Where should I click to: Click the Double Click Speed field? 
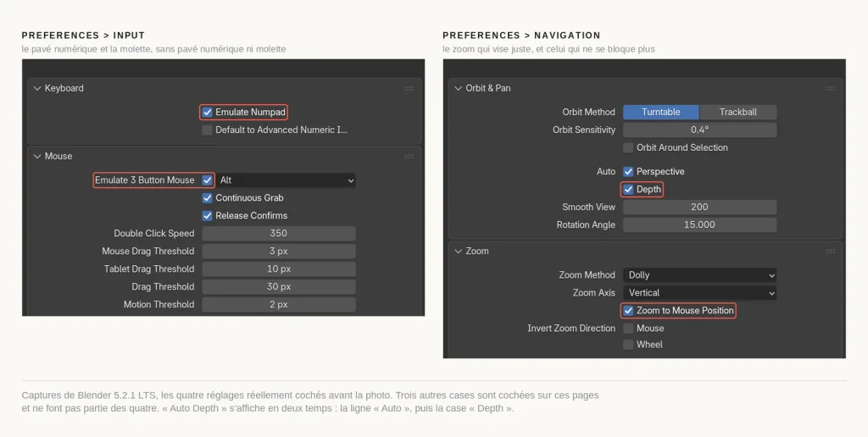(x=279, y=234)
